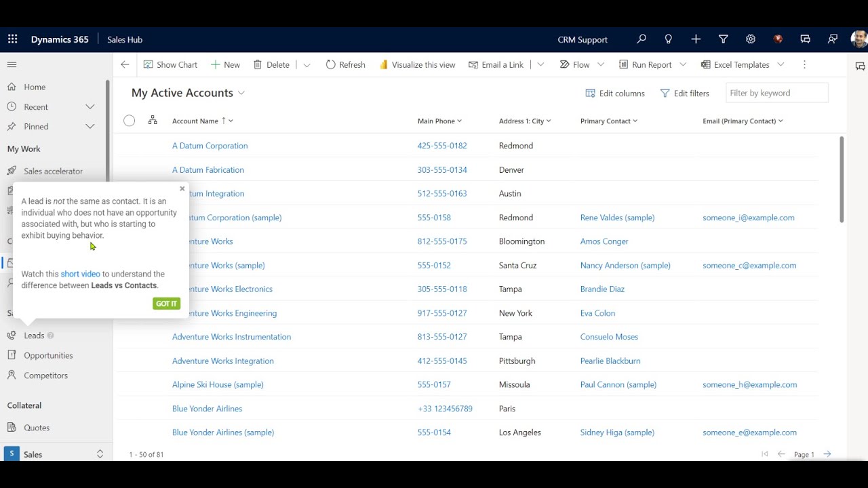
Task: Click the GOT IT button
Action: [x=166, y=304]
